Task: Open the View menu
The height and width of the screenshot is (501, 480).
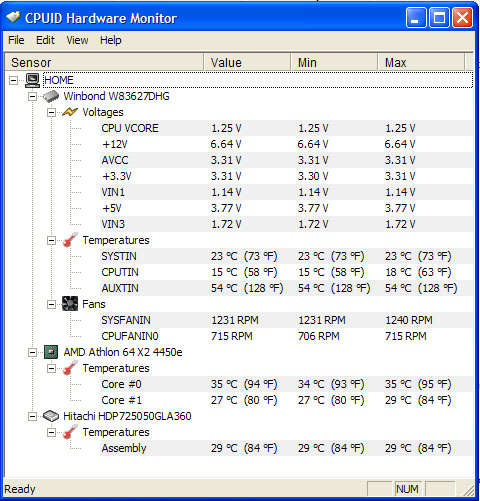Action: (x=77, y=40)
